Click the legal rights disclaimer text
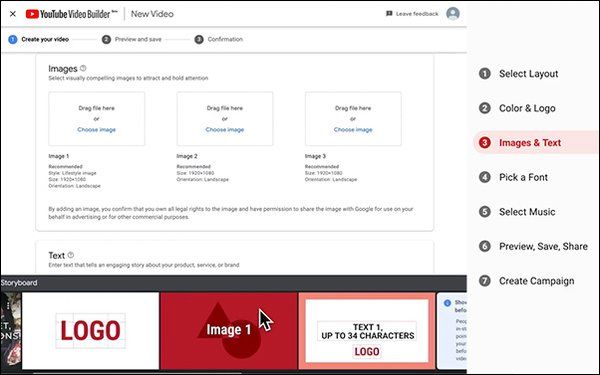Screen dimensions: 600x375 coord(231,213)
